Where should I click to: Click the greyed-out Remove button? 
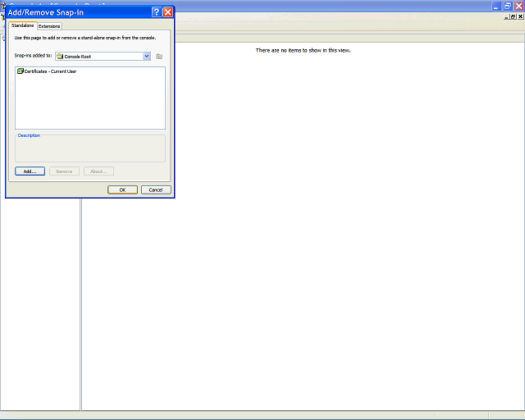click(x=64, y=171)
